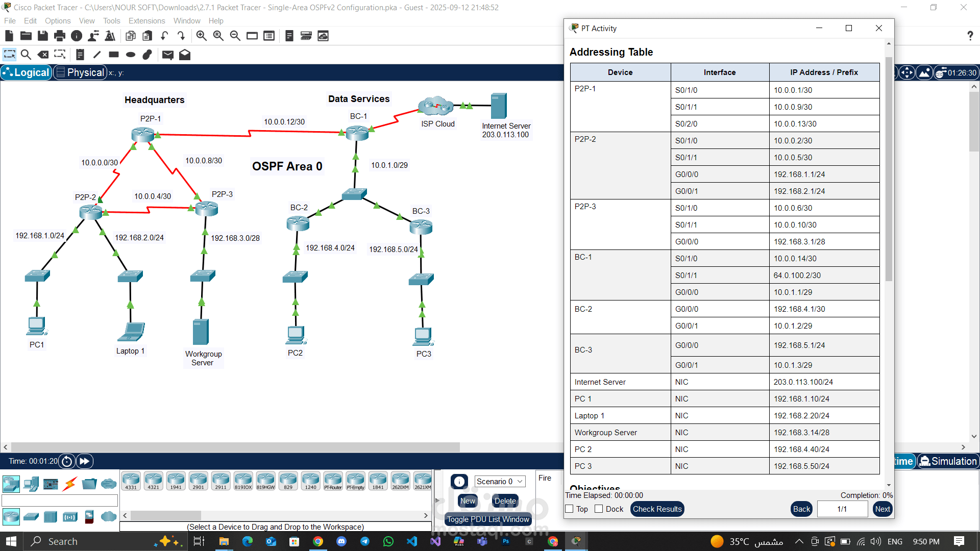
Task: Click the Fast Forward Time button
Action: click(x=85, y=461)
